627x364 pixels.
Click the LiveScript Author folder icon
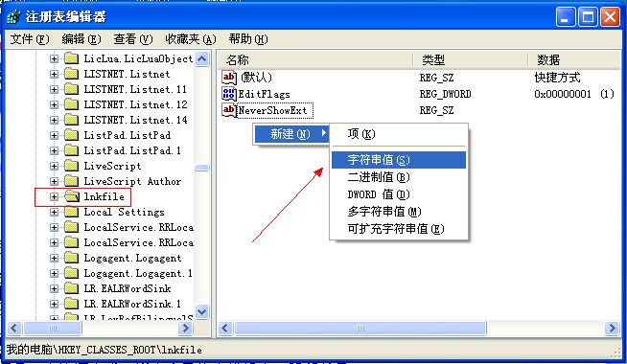click(71, 181)
